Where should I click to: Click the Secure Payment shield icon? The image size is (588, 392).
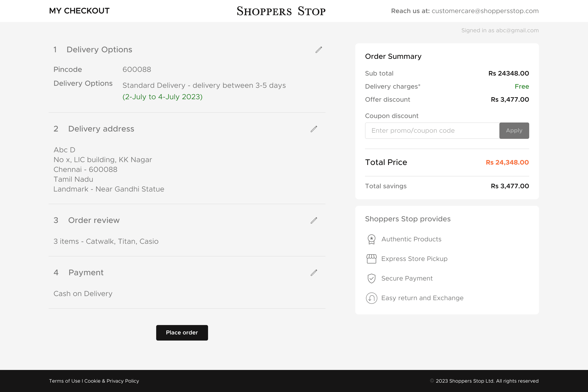(x=372, y=278)
